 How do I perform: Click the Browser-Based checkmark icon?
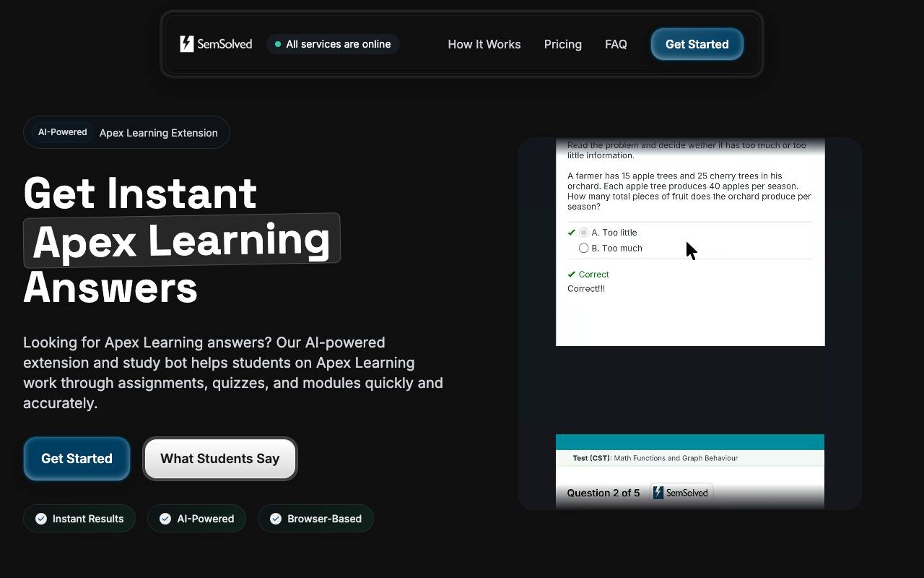(x=276, y=519)
